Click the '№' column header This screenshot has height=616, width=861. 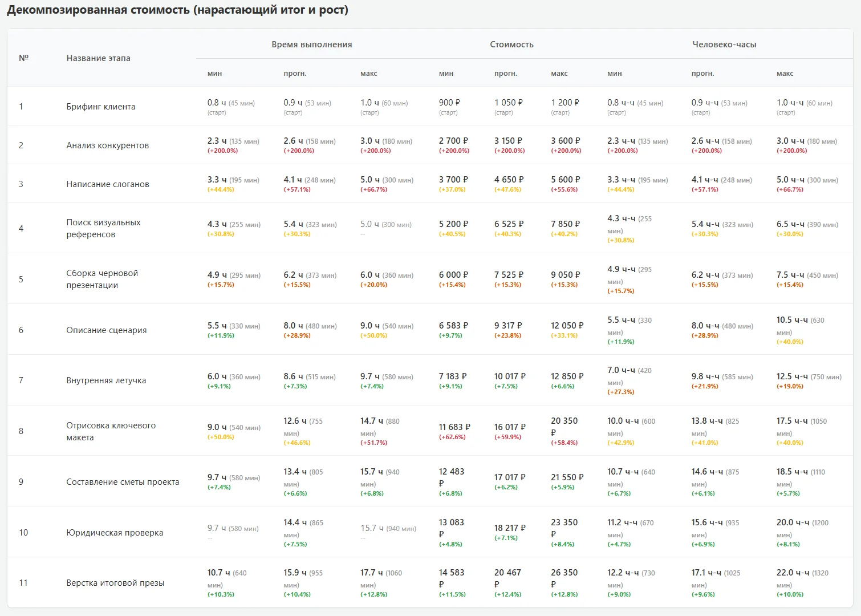click(23, 58)
